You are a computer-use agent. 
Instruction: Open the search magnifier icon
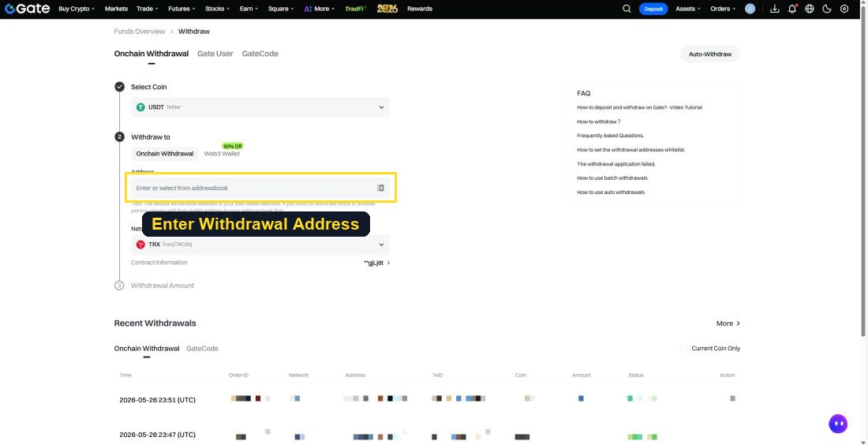click(x=627, y=9)
